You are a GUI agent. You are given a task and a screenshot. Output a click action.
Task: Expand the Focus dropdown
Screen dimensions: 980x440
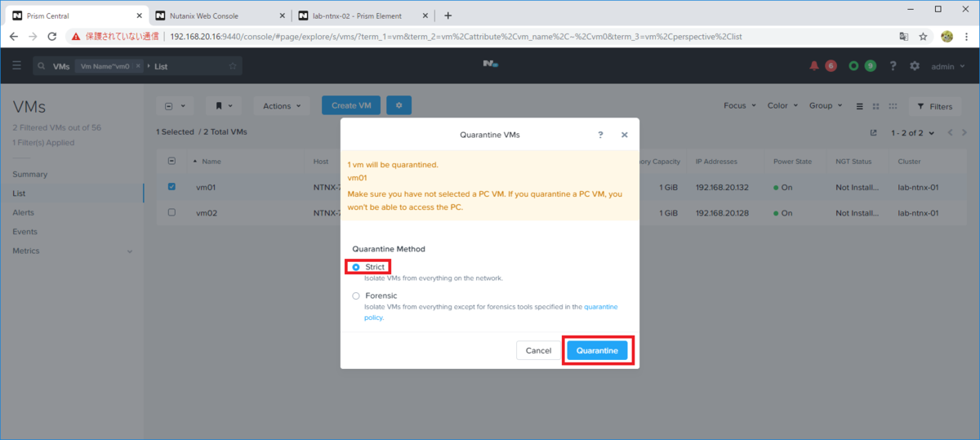pyautogui.click(x=740, y=105)
